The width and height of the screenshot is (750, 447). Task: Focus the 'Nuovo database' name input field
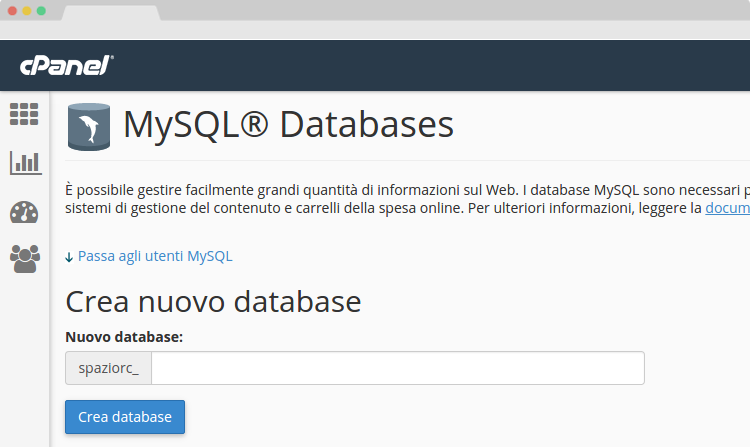[397, 368]
